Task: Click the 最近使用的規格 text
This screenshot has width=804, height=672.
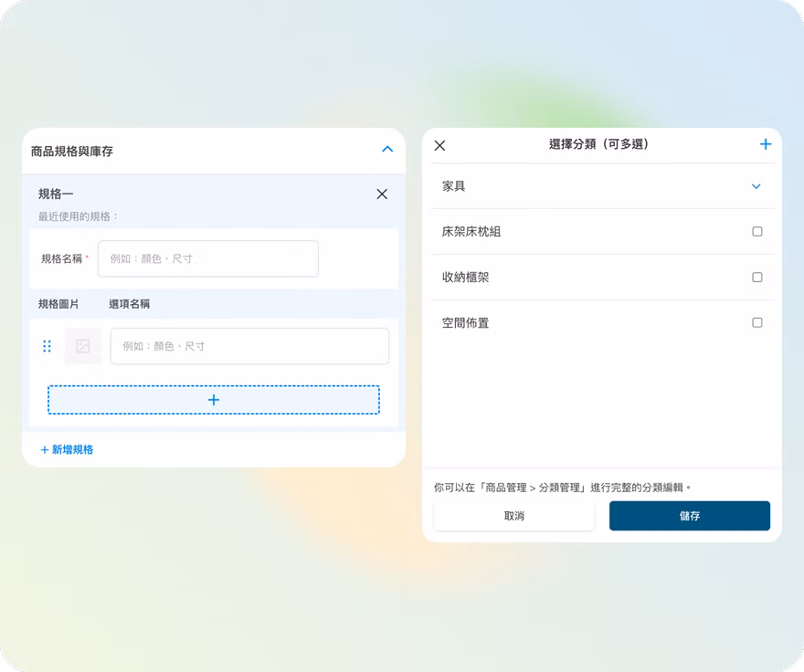Action: [78, 216]
